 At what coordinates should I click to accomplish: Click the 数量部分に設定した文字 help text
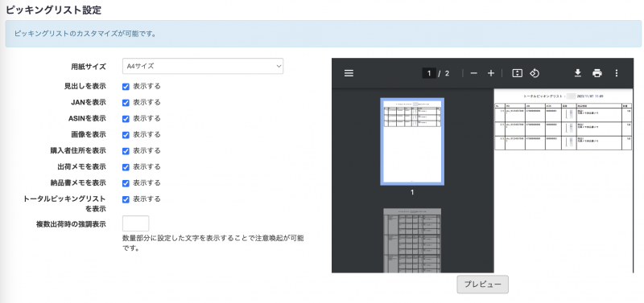pyautogui.click(x=213, y=243)
